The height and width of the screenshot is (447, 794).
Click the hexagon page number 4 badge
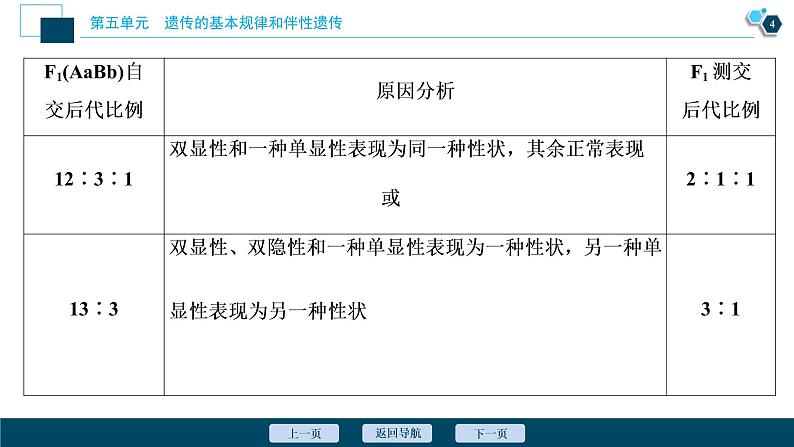click(x=771, y=24)
